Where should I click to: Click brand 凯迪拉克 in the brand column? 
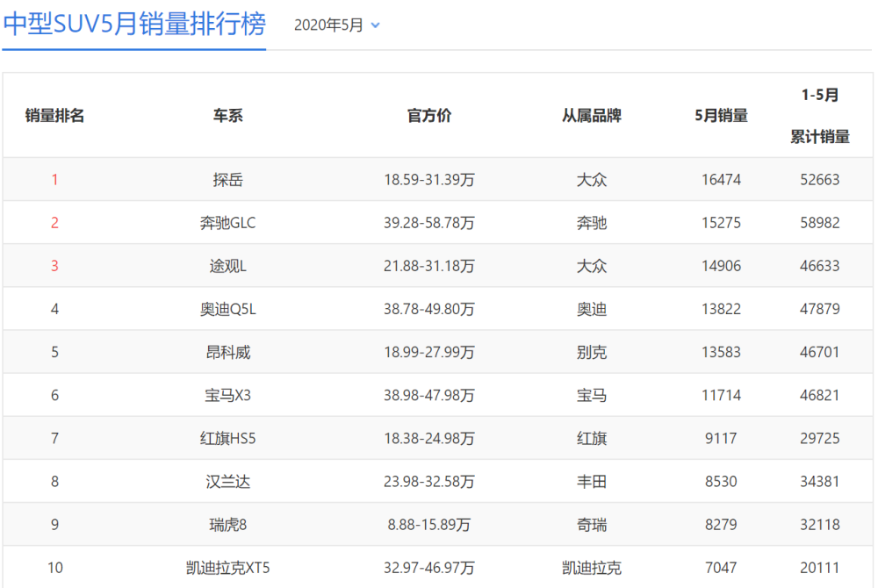pyautogui.click(x=592, y=568)
